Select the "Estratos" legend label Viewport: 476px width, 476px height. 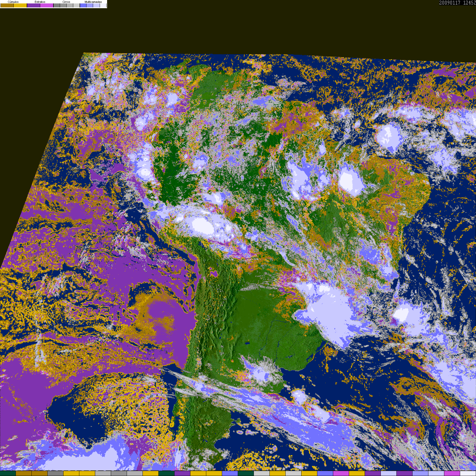point(40,2)
